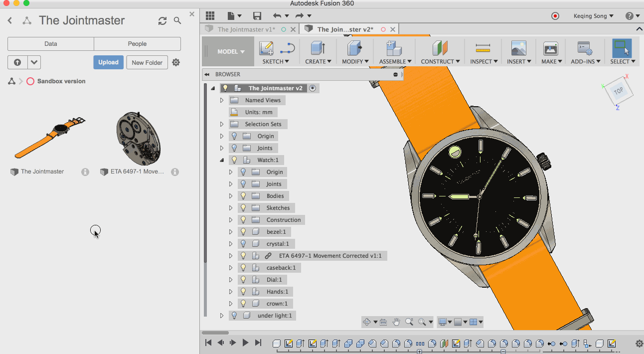Switch to the People tab
The height and width of the screenshot is (354, 644).
(137, 44)
